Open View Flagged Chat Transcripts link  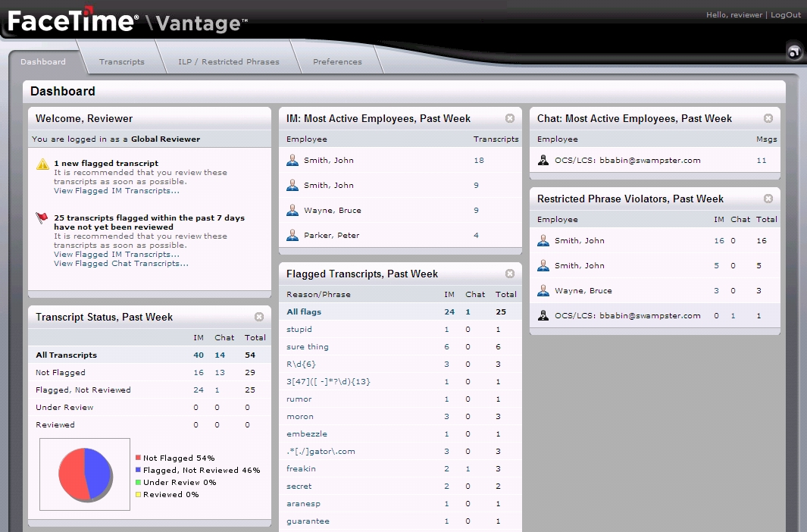[x=120, y=264]
